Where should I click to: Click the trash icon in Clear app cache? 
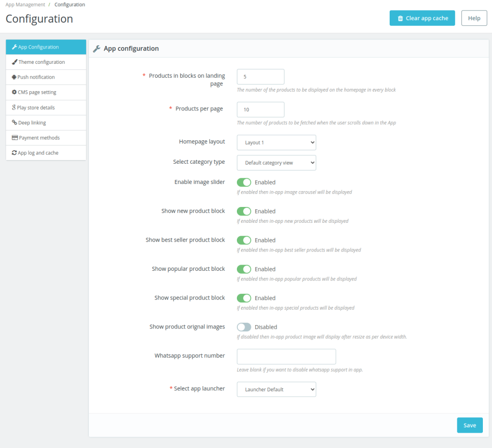[x=400, y=19]
